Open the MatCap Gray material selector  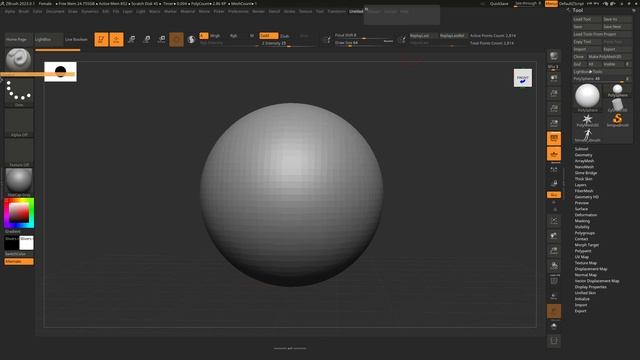pyautogui.click(x=19, y=182)
